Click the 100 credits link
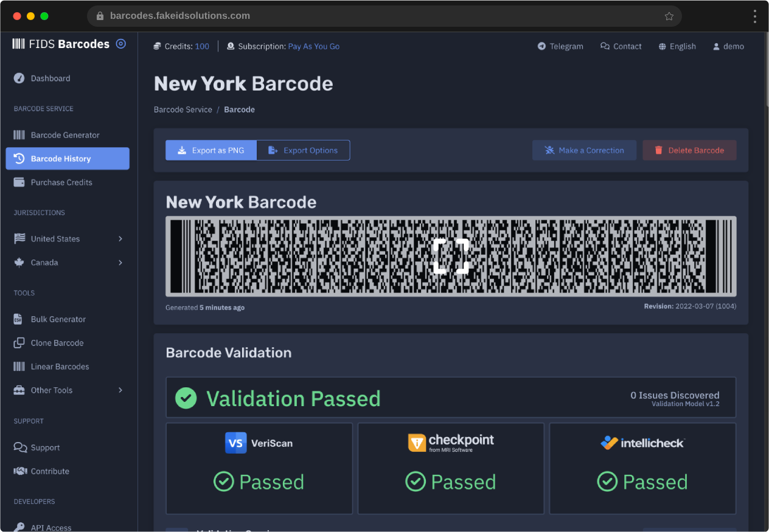Viewport: 769px width, 532px height. 202,46
